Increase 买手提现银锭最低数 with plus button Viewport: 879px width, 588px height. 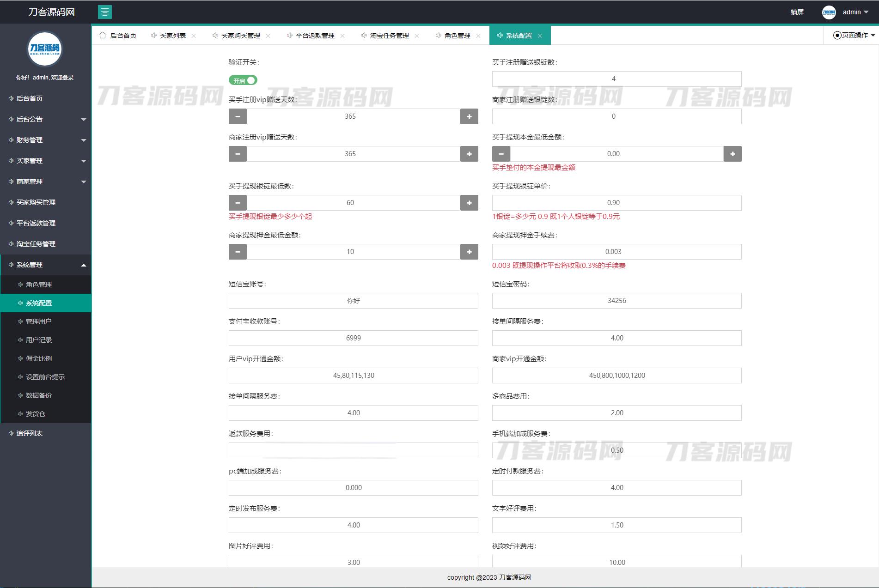(469, 203)
